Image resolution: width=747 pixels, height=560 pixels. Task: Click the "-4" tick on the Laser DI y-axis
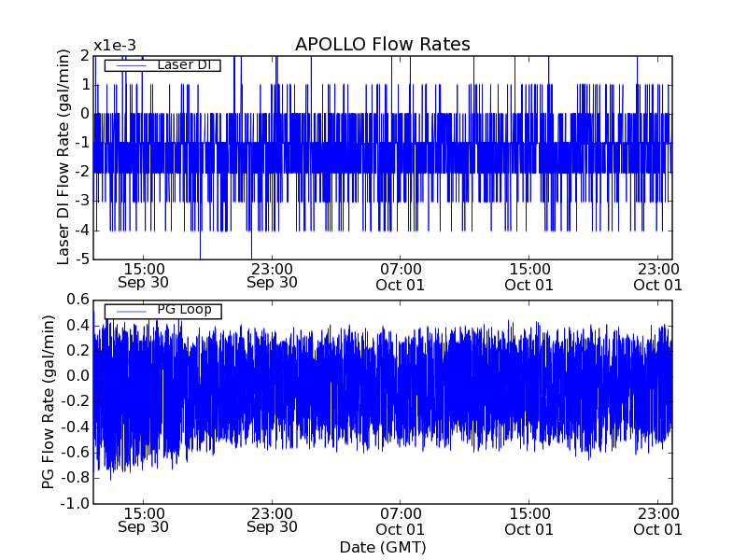(82, 231)
